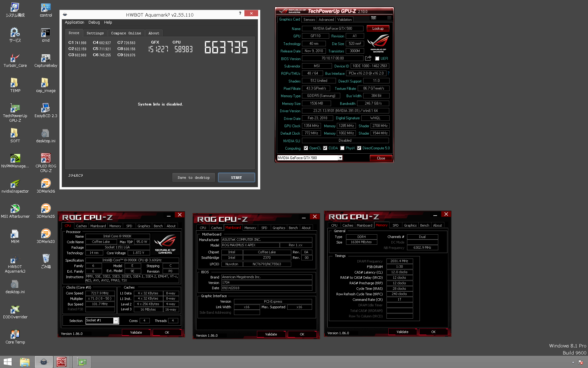Open the Help menu in Aquamark
Screen dimensions: 588x368
108,22
